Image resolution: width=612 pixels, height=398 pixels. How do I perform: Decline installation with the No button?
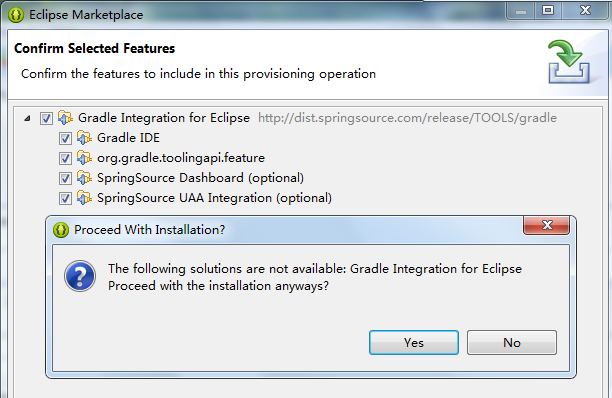click(x=512, y=343)
